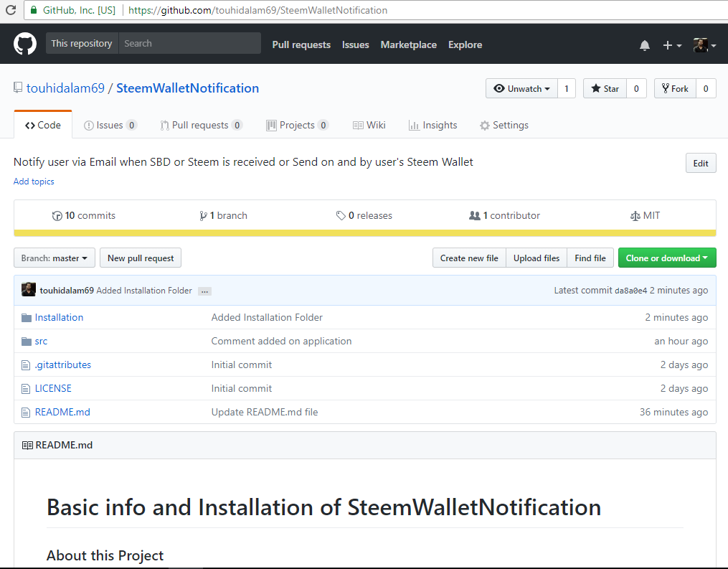Click the Installation folder icon
Image resolution: width=728 pixels, height=569 pixels.
(27, 318)
